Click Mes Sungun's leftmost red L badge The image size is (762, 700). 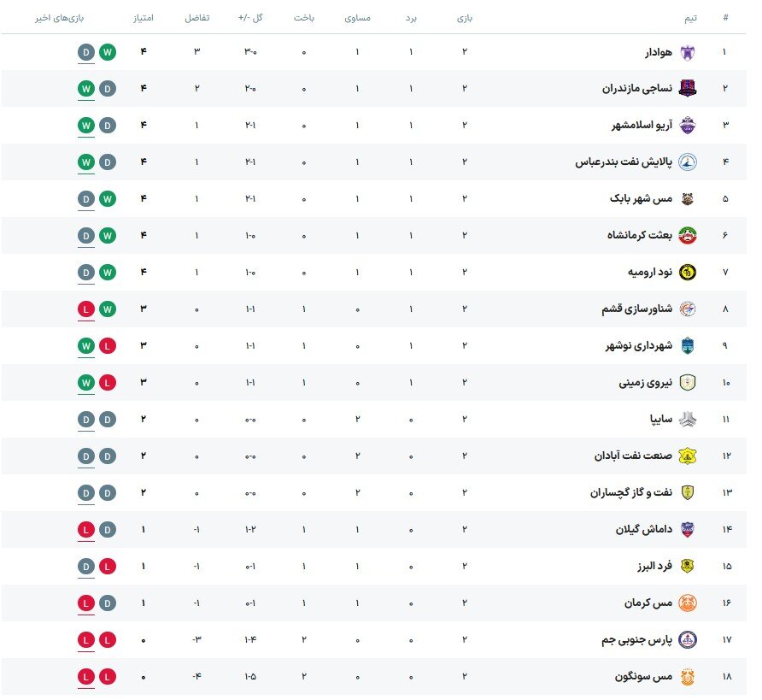point(85,677)
